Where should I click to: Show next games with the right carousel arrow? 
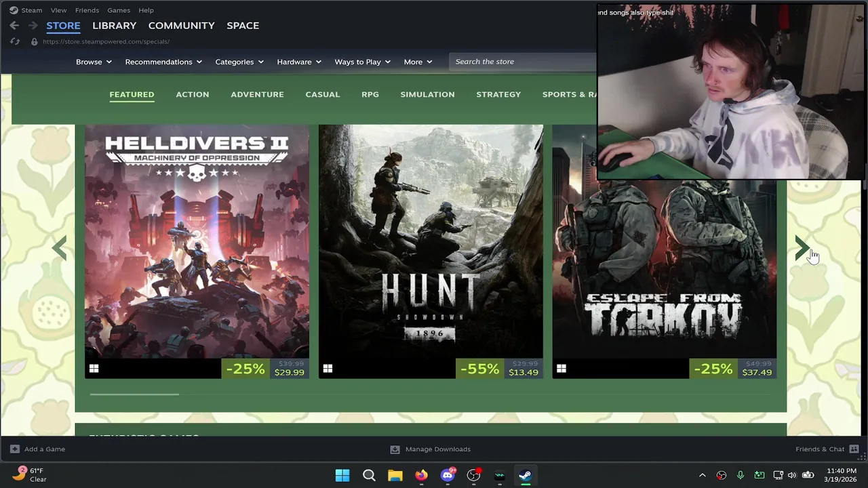[802, 248]
